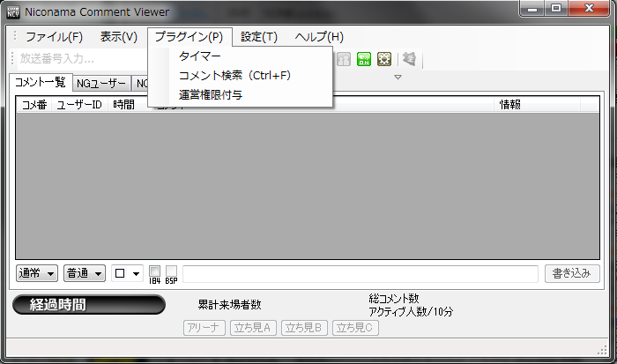
Task: Switch to the コメント一覧 tab
Action: tap(41, 82)
